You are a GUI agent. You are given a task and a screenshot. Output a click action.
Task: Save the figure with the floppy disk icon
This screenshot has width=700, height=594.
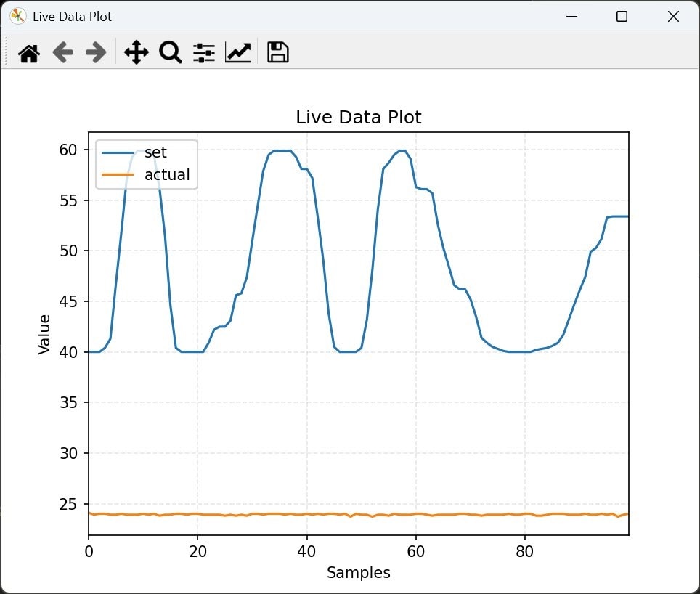click(x=278, y=53)
